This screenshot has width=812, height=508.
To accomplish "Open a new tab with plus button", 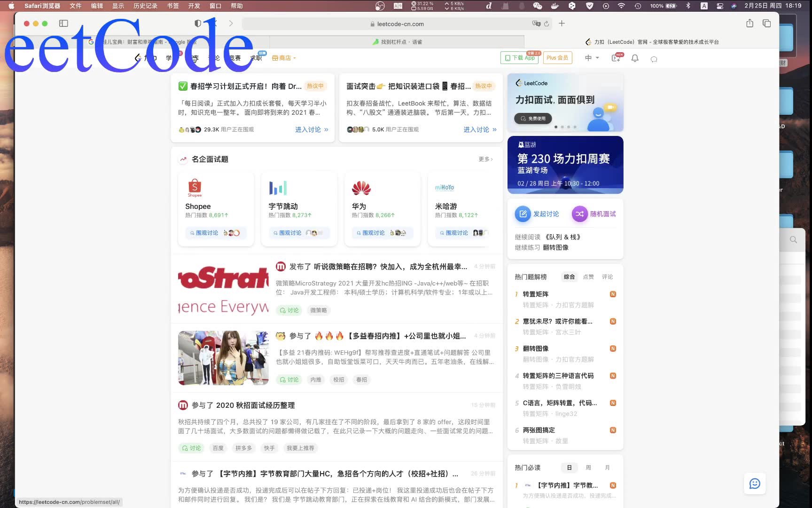I will tap(562, 23).
